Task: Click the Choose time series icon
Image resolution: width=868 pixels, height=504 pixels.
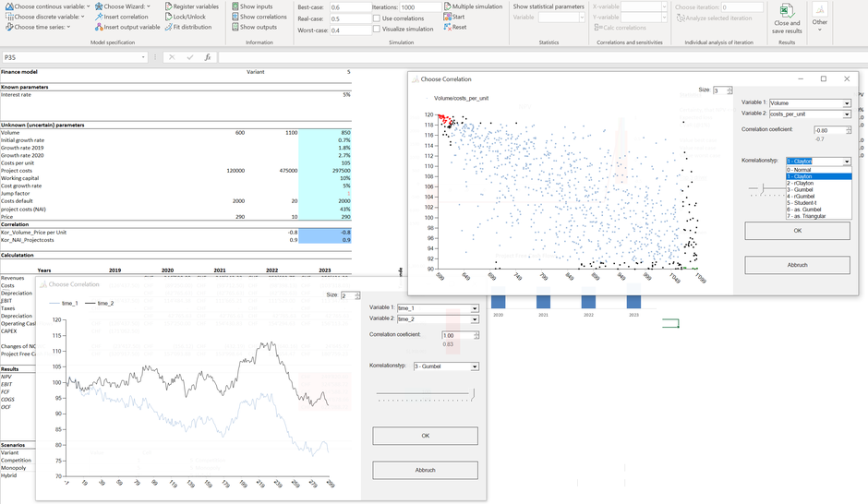Action: pyautogui.click(x=9, y=27)
